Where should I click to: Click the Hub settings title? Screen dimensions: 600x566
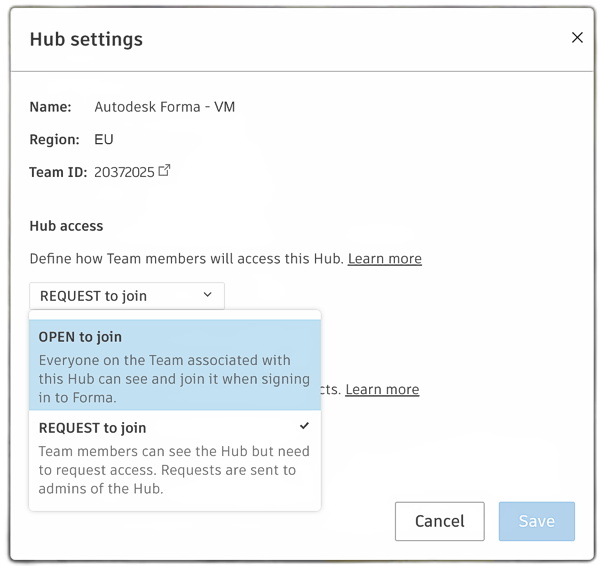coord(86,40)
